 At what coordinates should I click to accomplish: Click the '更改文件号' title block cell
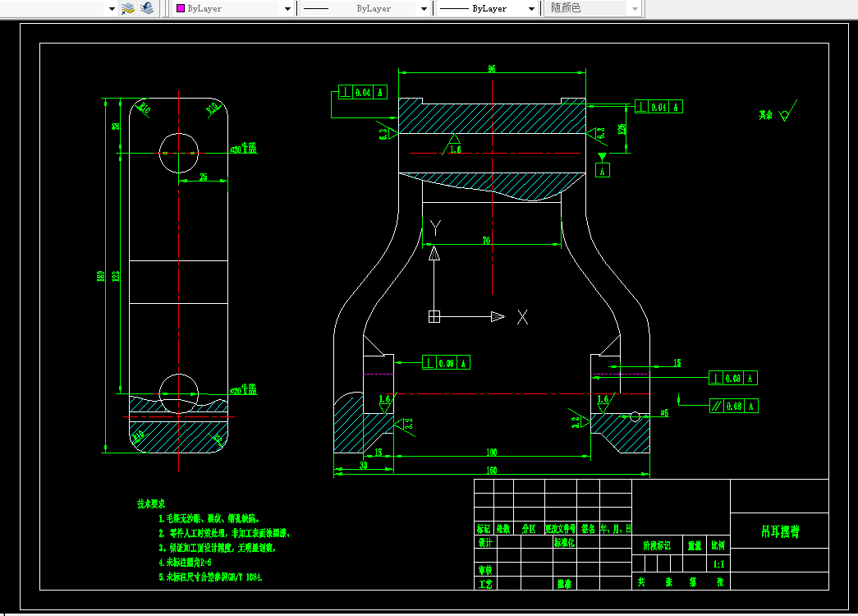pos(560,528)
